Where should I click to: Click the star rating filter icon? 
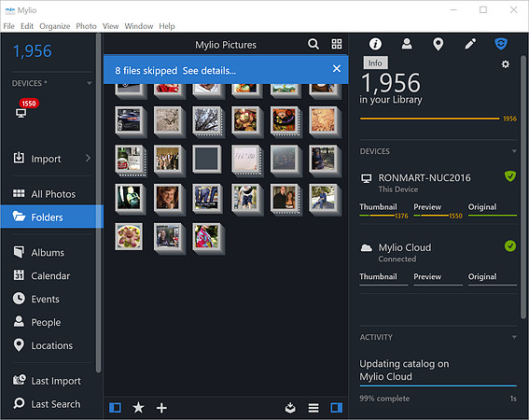(x=138, y=408)
